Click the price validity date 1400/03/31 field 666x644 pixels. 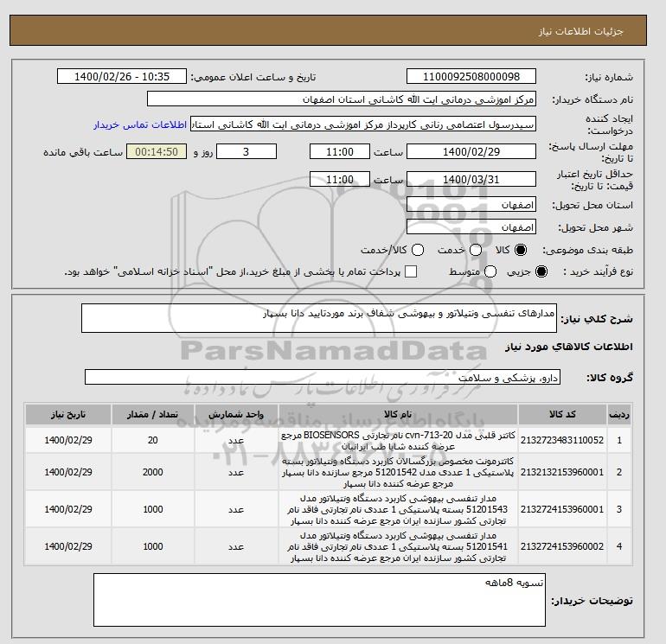click(471, 180)
